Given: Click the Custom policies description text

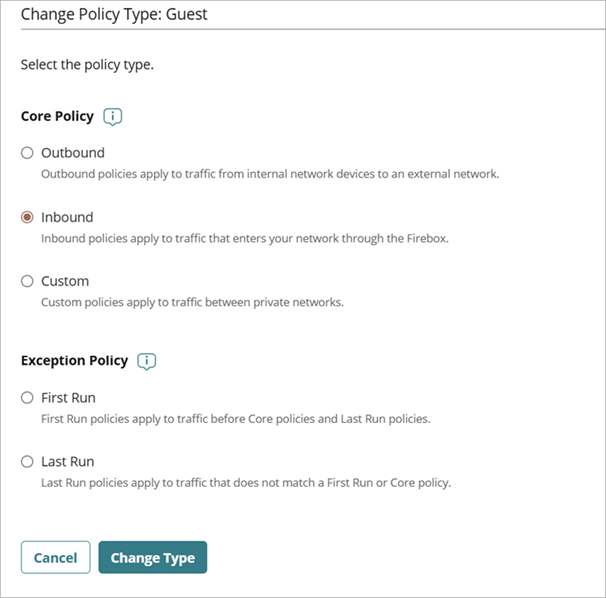Looking at the screenshot, I should click(x=192, y=302).
